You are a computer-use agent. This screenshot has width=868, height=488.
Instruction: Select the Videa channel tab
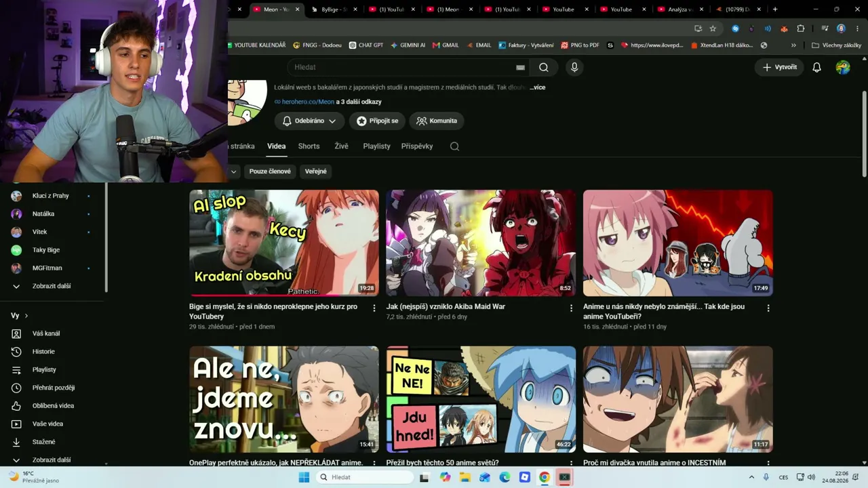click(x=277, y=146)
